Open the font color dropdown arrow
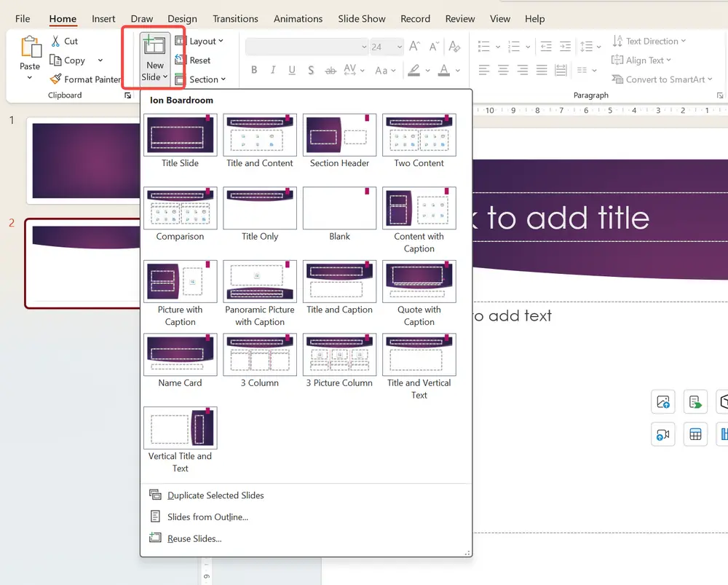This screenshot has width=728, height=585. tap(458, 71)
